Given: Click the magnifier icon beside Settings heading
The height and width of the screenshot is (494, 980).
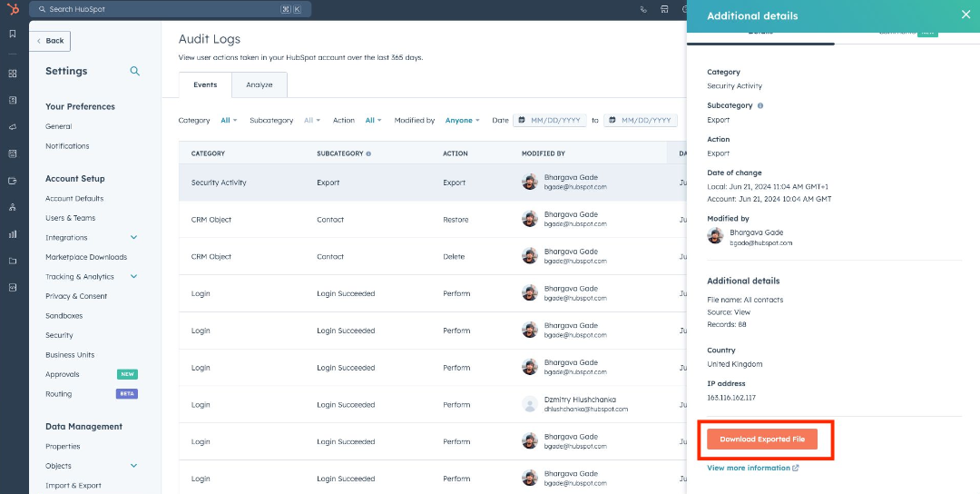Looking at the screenshot, I should [x=134, y=72].
